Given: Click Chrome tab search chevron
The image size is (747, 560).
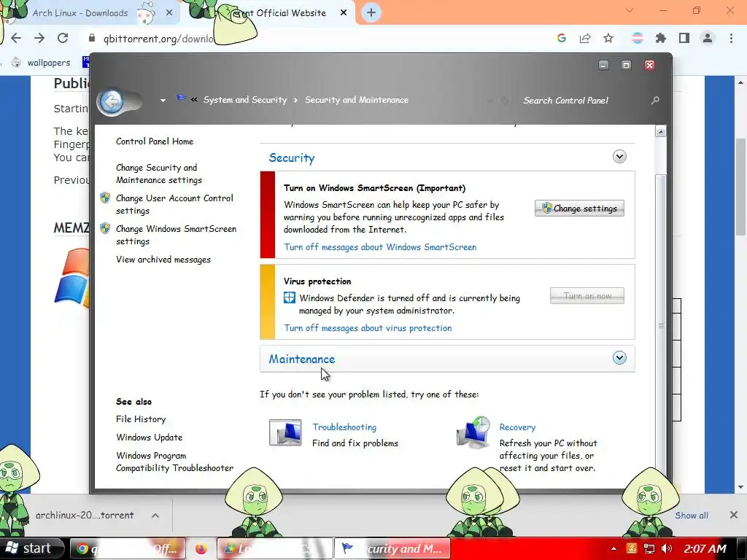Looking at the screenshot, I should (630, 10).
